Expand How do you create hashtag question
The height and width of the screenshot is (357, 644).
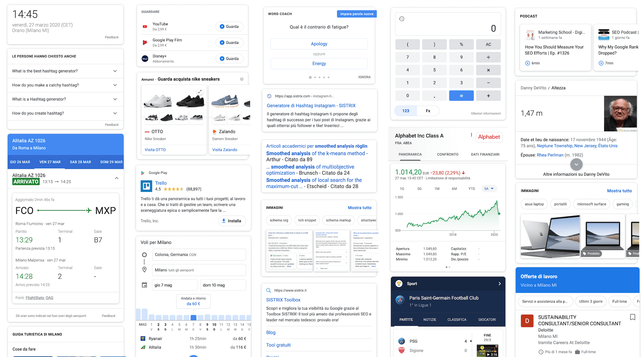pyautogui.click(x=65, y=113)
